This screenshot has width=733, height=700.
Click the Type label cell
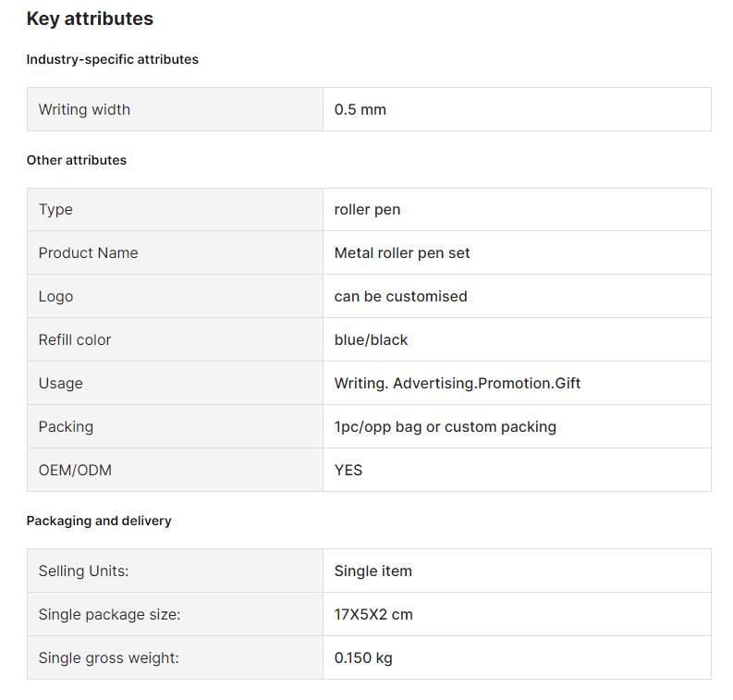click(x=175, y=210)
